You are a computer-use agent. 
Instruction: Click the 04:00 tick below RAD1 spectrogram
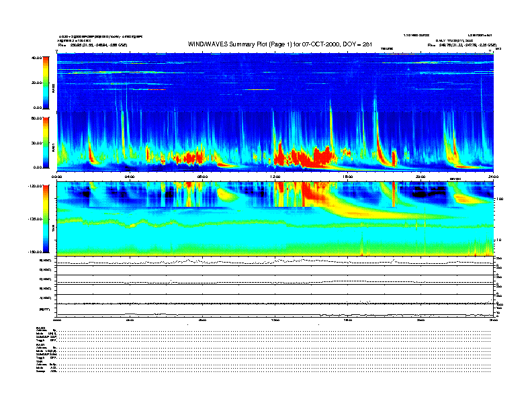(130, 177)
